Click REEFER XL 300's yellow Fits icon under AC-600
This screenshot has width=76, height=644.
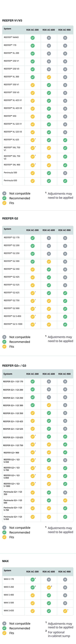[x=49, y=77]
